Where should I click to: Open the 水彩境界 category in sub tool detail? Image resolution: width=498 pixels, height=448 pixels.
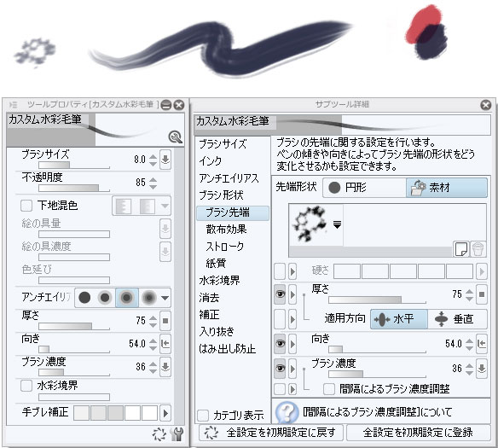click(x=219, y=281)
